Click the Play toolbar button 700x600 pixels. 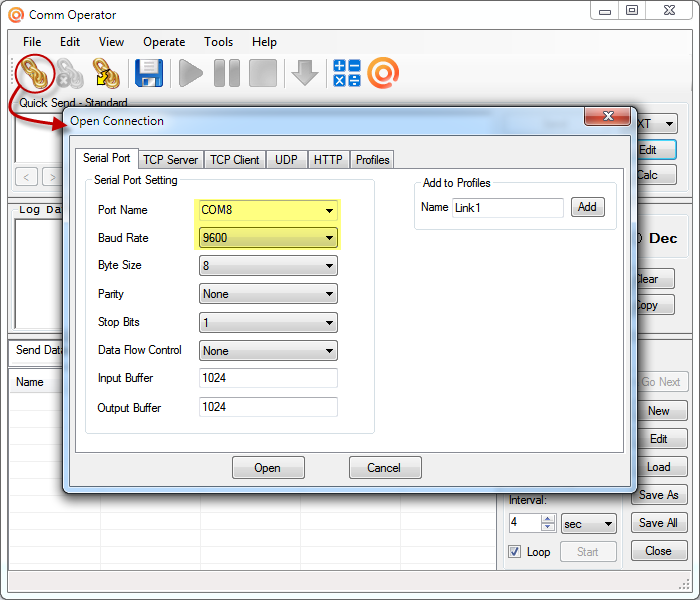pyautogui.click(x=191, y=73)
